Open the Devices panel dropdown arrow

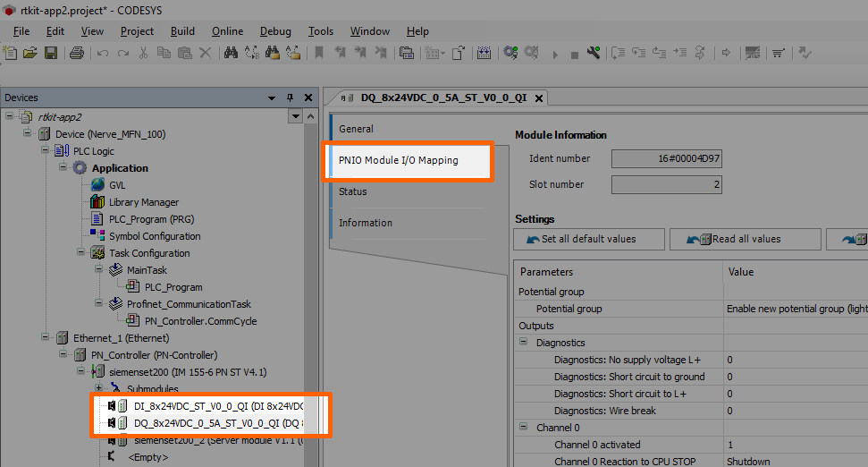point(272,98)
